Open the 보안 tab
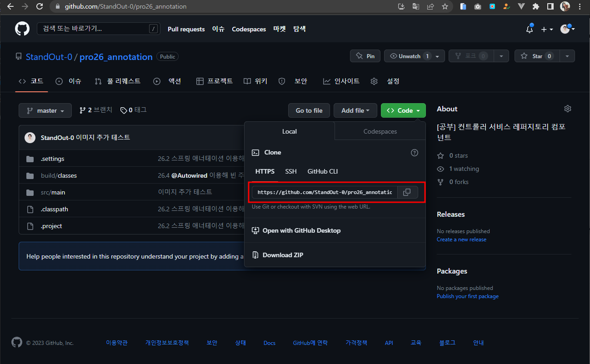590x364 pixels. point(293,81)
